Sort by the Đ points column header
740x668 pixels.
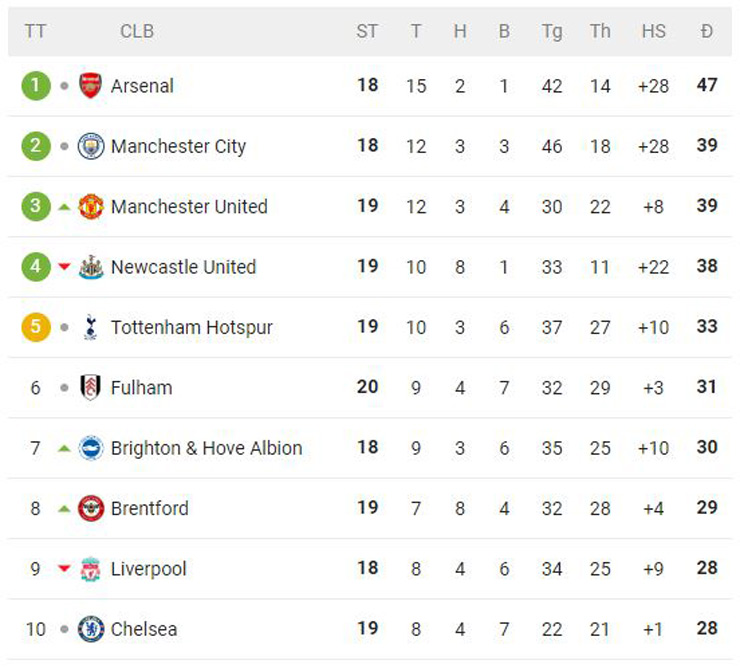[x=707, y=31]
